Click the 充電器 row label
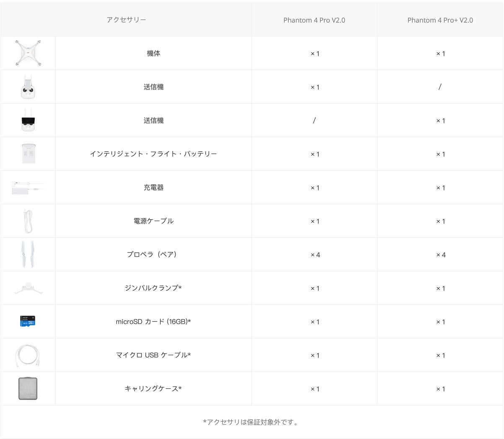This screenshot has width=504, height=439. 153,187
